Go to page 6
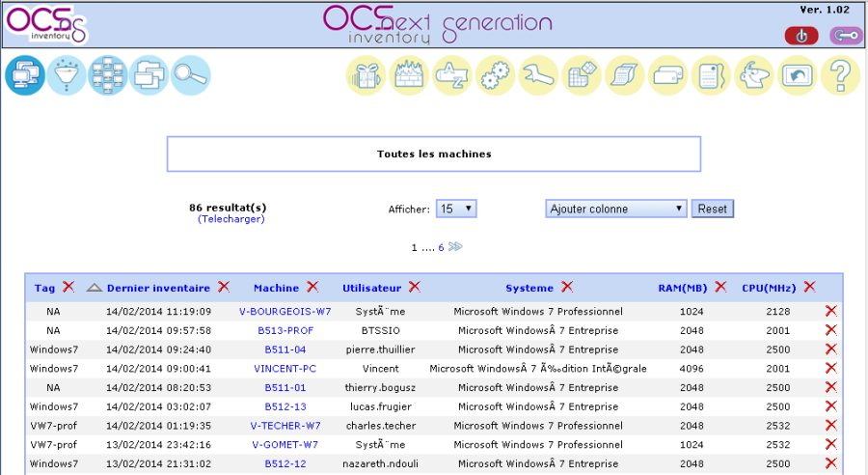868x475 pixels. [x=441, y=248]
